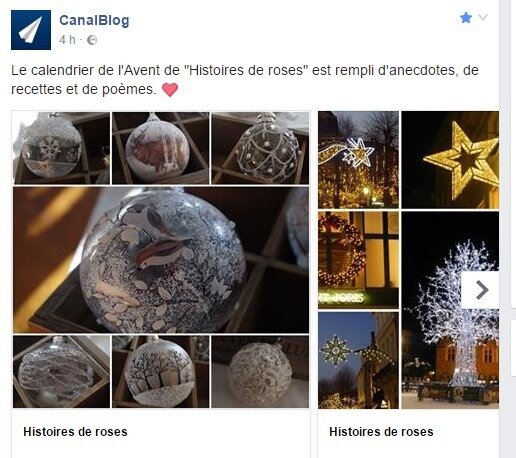Advance carousel with the right chevron arrow

[481, 290]
